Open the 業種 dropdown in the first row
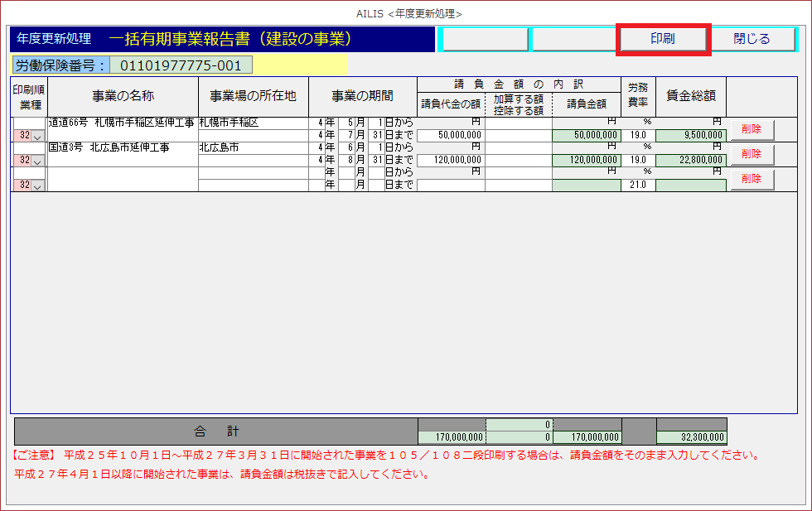 (36, 136)
